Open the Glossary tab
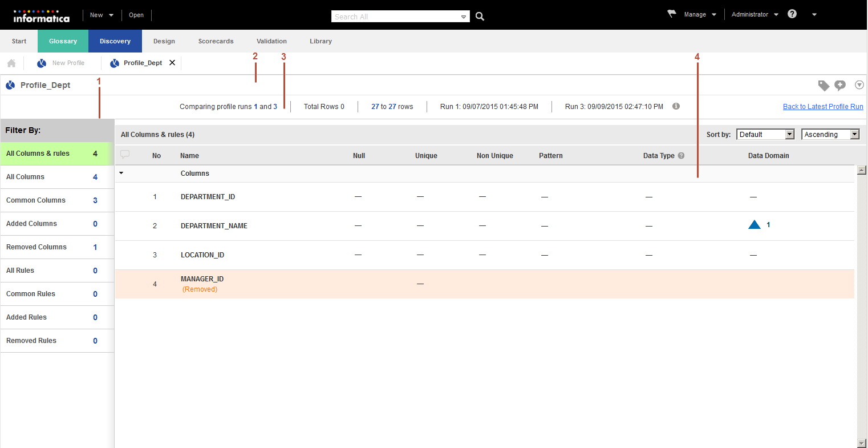Viewport: 868px width, 448px height. pyautogui.click(x=63, y=41)
